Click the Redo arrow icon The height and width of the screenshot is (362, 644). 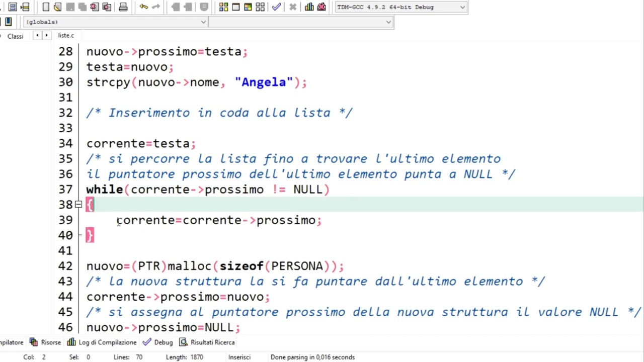[x=156, y=7]
